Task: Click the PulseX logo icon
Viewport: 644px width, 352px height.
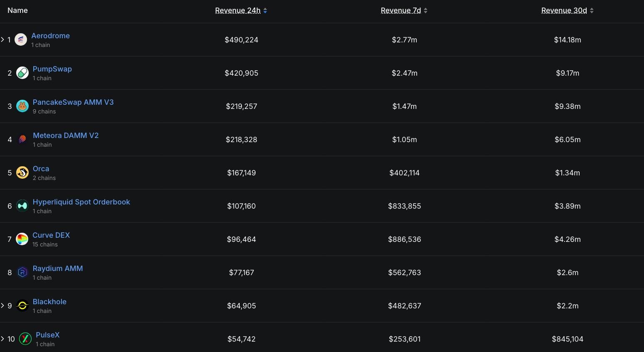Action: (x=25, y=339)
